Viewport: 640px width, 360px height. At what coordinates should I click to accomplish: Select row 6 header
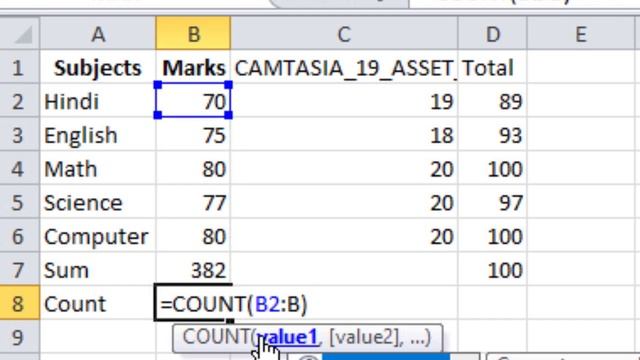point(20,236)
